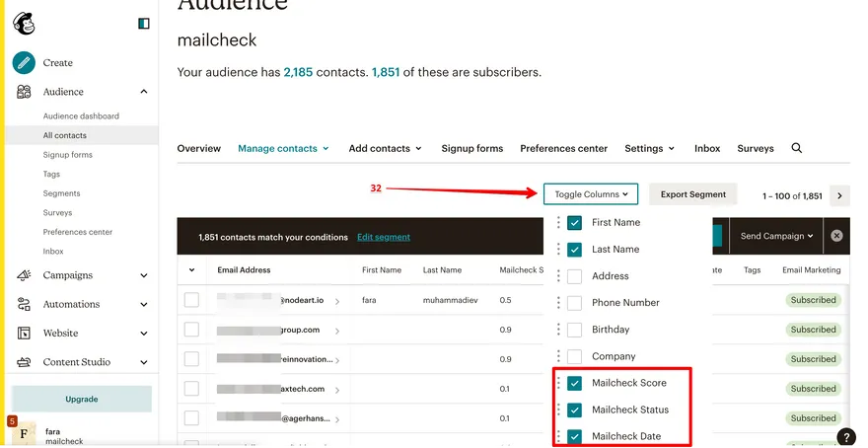Expand the Campaigns sidebar section
This screenshot has width=868, height=448.
click(x=144, y=275)
